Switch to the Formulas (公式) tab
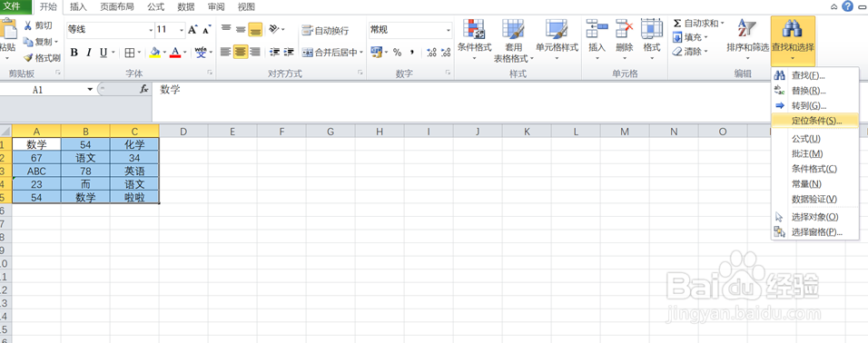Screen dimensions: 868x343 [x=155, y=7]
